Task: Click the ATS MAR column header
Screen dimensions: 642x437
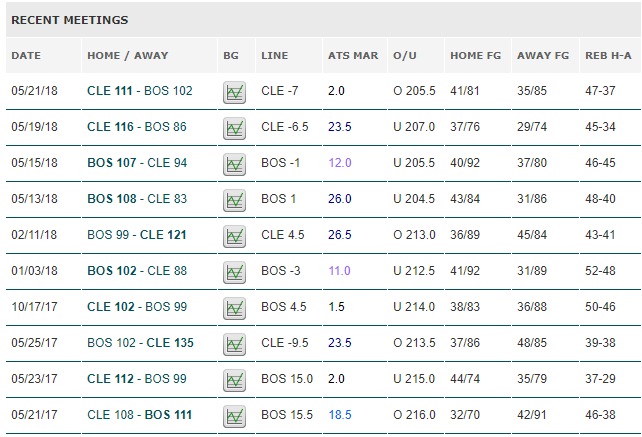Action: [x=353, y=56]
